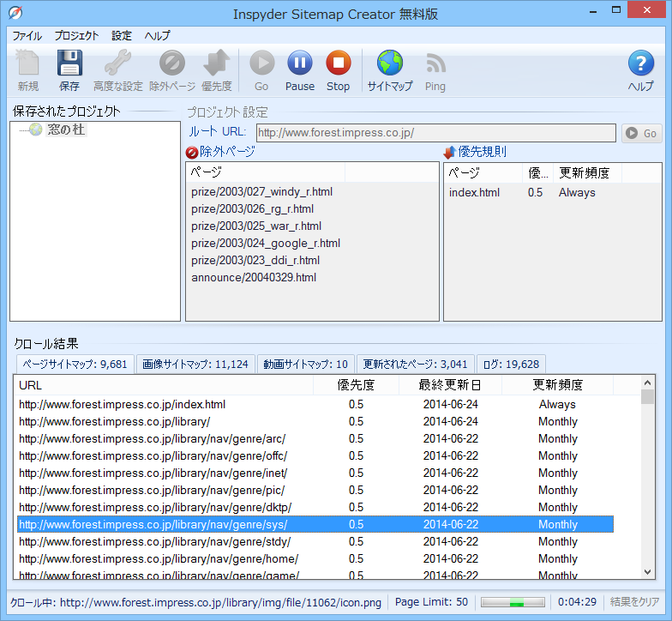
Task: Open the 設定 menu
Action: tap(122, 36)
